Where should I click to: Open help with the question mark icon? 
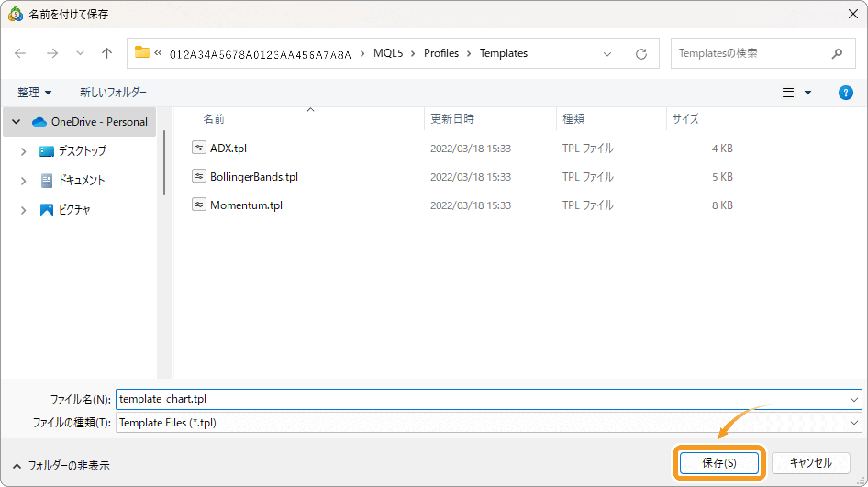point(846,93)
